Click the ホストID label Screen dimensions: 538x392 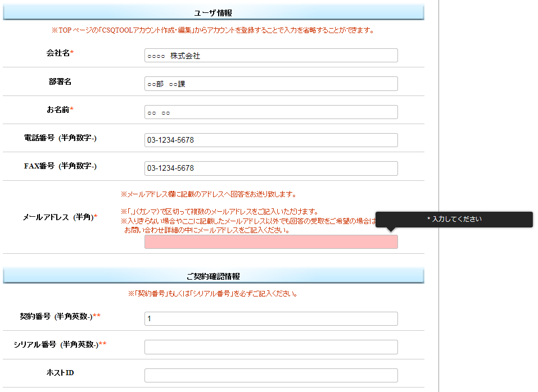coord(60,373)
